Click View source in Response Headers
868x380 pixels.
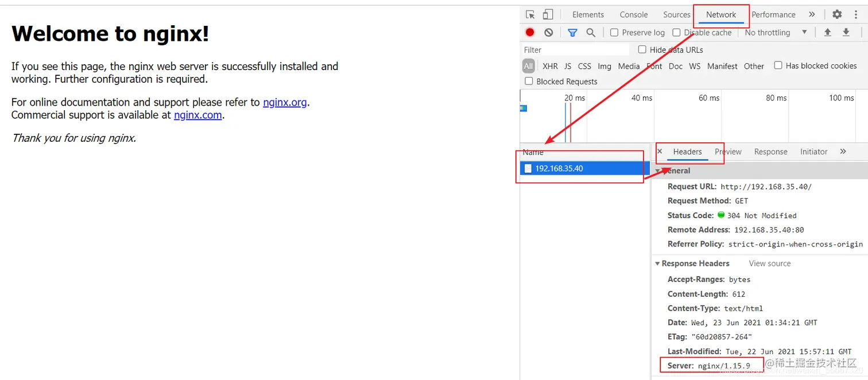coord(770,263)
